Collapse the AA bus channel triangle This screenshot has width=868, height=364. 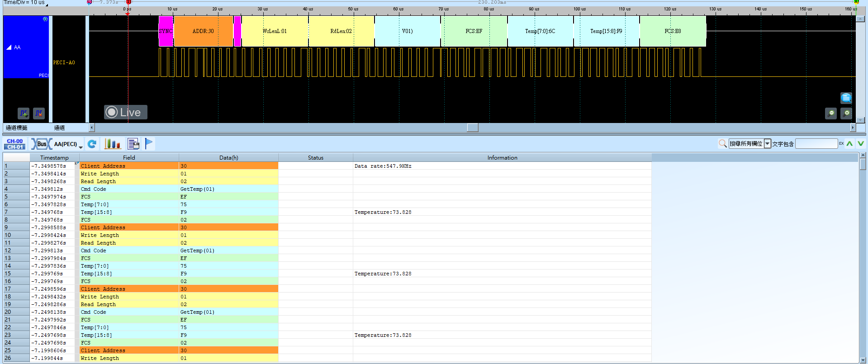(9, 47)
